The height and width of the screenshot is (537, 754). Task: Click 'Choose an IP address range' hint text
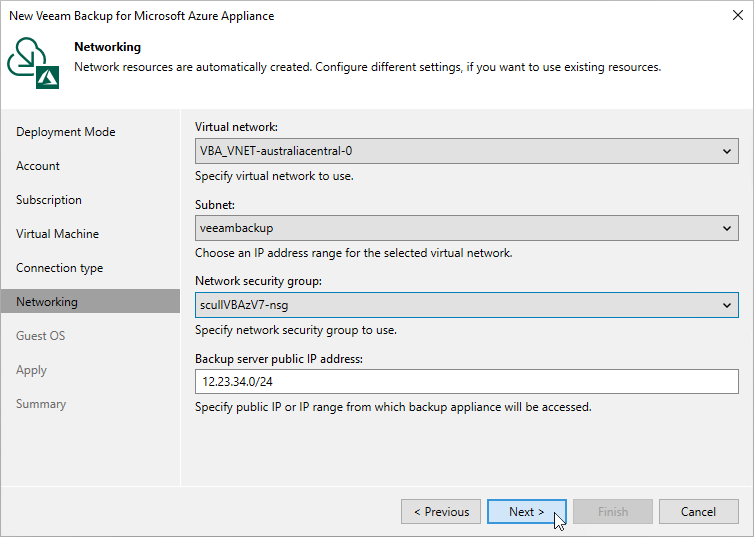point(353,253)
